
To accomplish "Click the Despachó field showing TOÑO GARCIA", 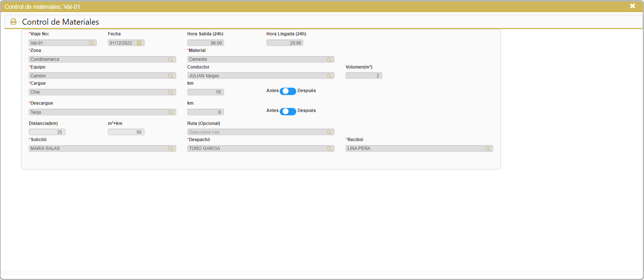I will tap(261, 148).
